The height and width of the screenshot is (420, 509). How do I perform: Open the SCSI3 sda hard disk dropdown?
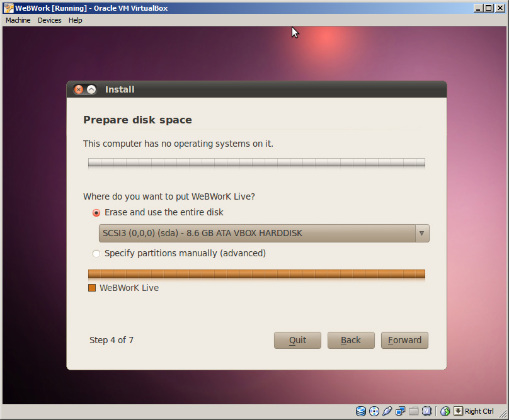pyautogui.click(x=264, y=233)
